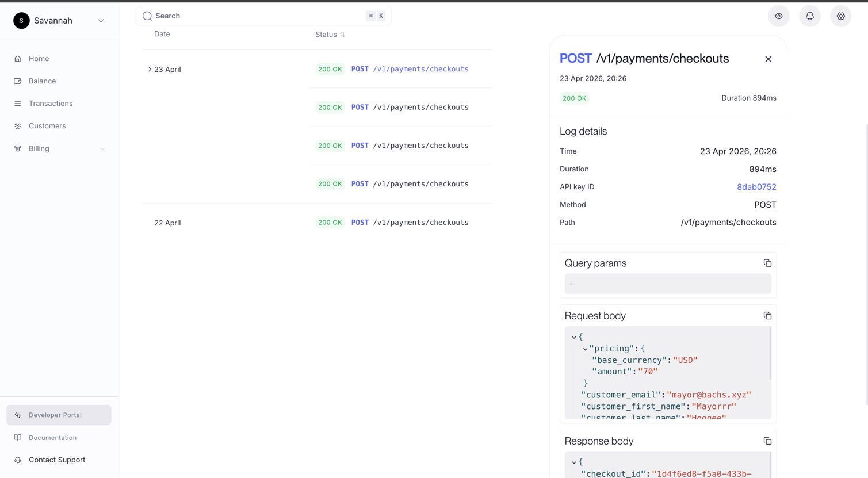
Task: Copy the Query params
Action: 767,263
